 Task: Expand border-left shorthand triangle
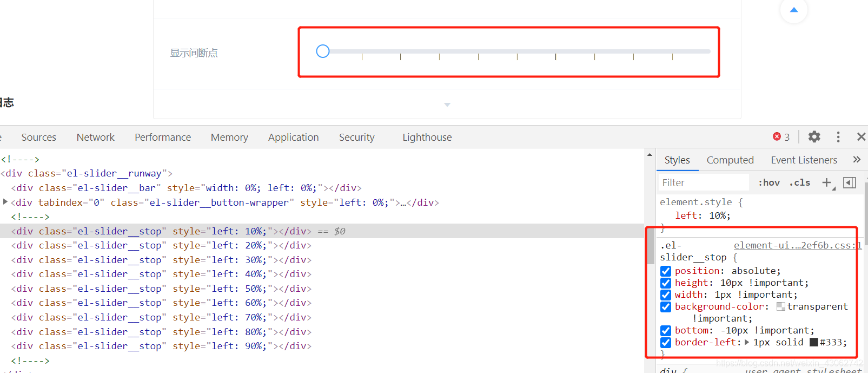[x=747, y=342]
